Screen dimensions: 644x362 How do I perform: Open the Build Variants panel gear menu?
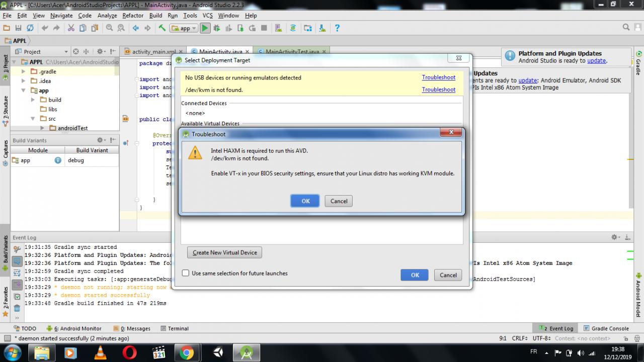101,140
